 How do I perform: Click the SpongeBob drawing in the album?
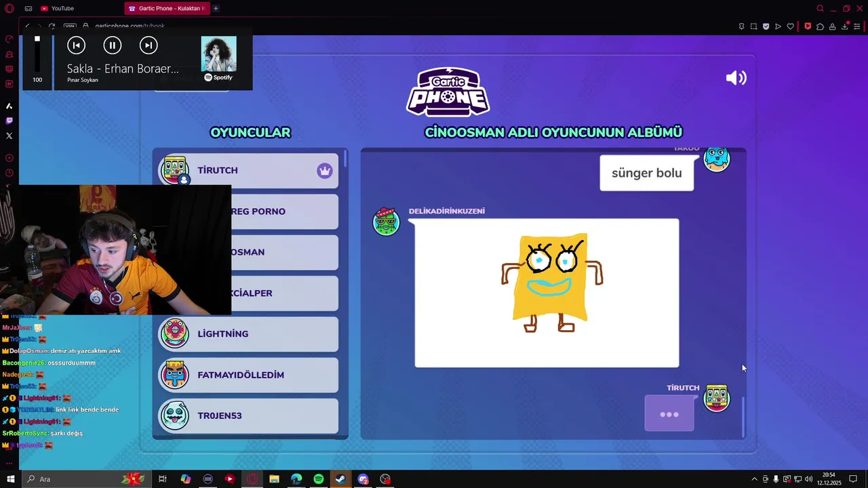(x=547, y=293)
